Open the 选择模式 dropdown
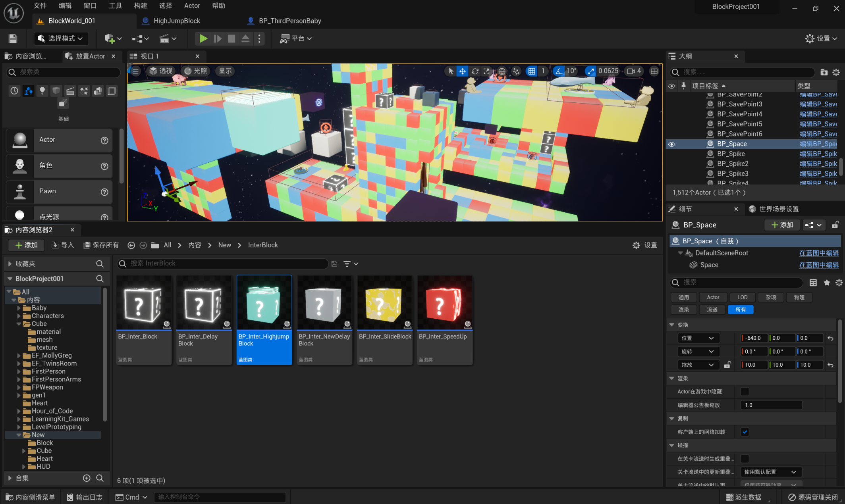 pyautogui.click(x=61, y=38)
